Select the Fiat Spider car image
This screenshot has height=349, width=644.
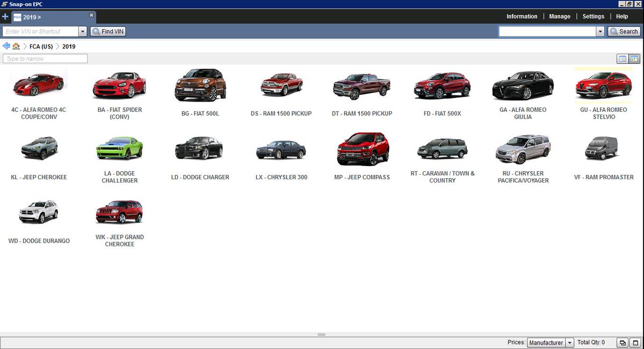click(120, 84)
